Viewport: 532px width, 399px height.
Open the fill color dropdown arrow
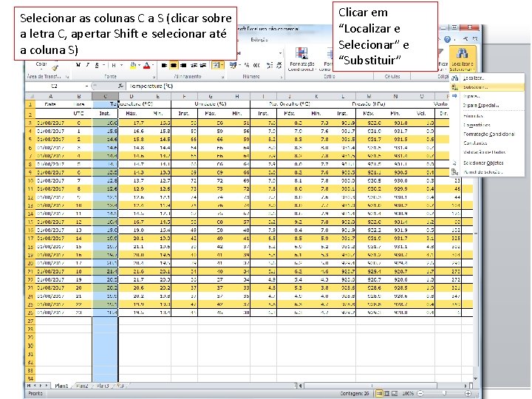tap(140, 65)
